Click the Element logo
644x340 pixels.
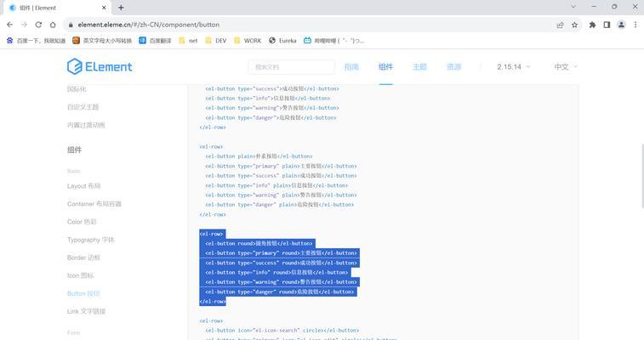100,66
